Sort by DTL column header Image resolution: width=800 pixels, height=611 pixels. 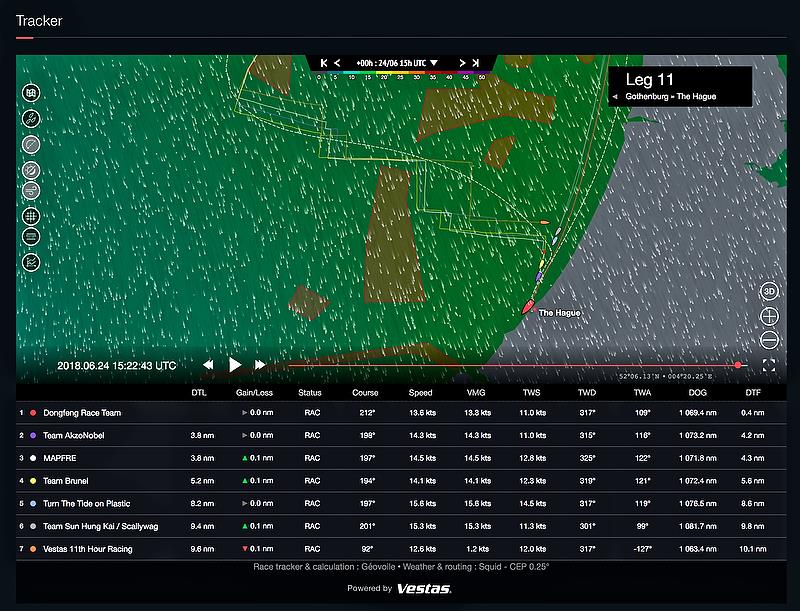tap(199, 393)
